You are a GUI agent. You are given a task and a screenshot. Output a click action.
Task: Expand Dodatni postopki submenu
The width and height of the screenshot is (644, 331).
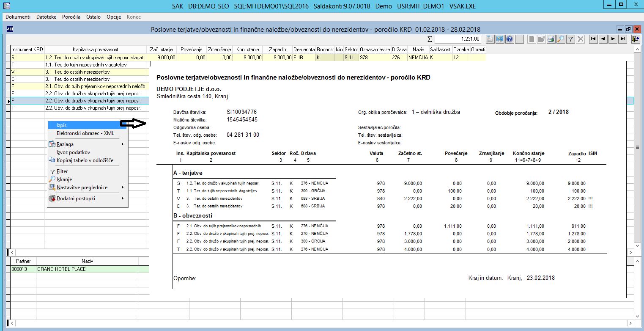(x=87, y=199)
